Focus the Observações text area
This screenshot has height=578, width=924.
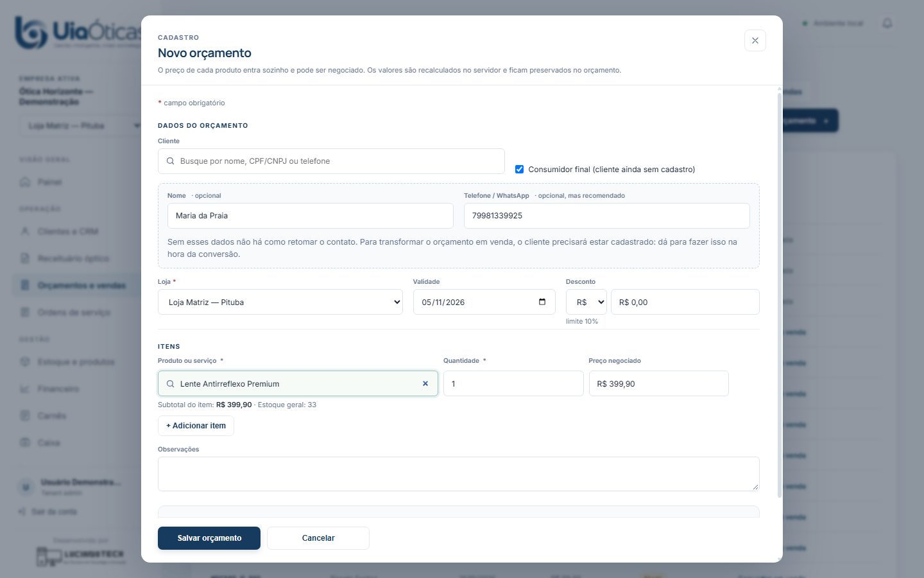coord(459,474)
